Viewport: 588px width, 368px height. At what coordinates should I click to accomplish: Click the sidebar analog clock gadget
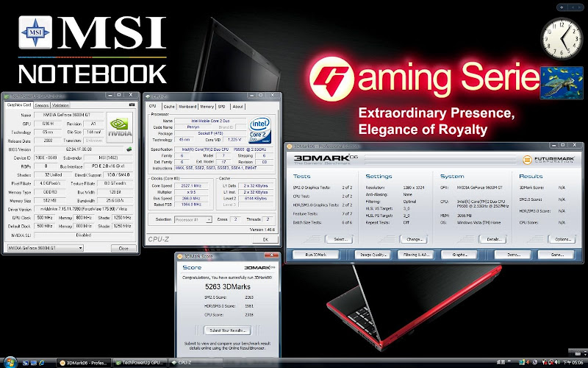tap(562, 39)
